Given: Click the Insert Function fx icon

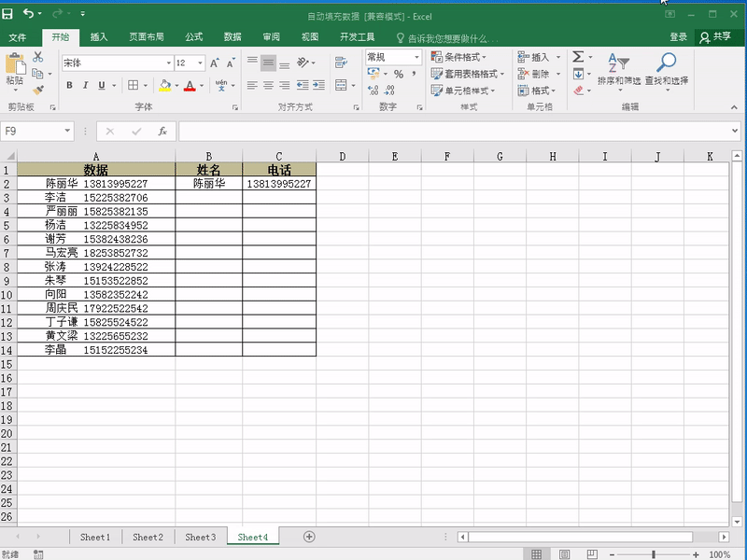Looking at the screenshot, I should pos(162,131).
